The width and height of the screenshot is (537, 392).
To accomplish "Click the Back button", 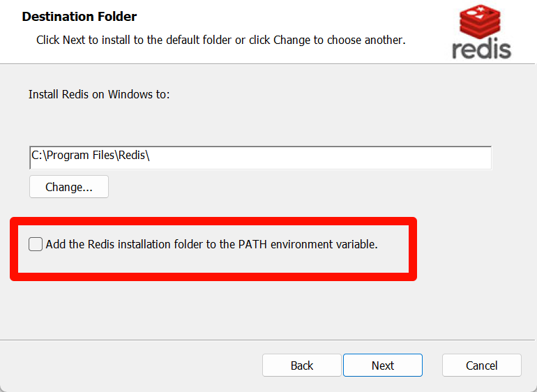I will pyautogui.click(x=302, y=365).
